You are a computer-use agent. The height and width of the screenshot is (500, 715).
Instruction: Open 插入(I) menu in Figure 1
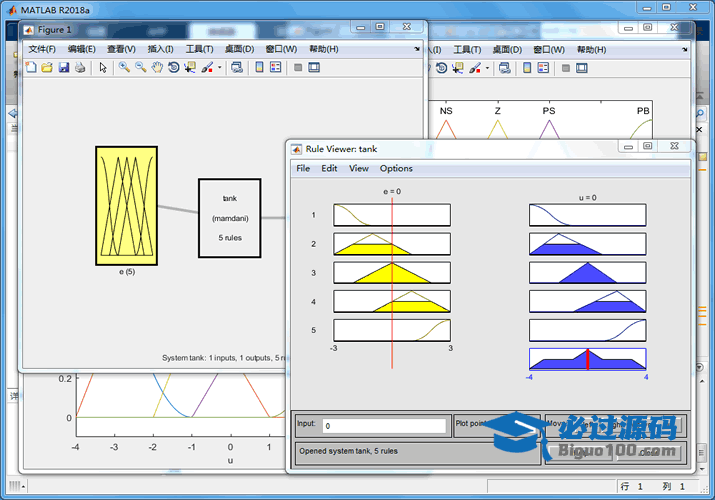point(160,49)
